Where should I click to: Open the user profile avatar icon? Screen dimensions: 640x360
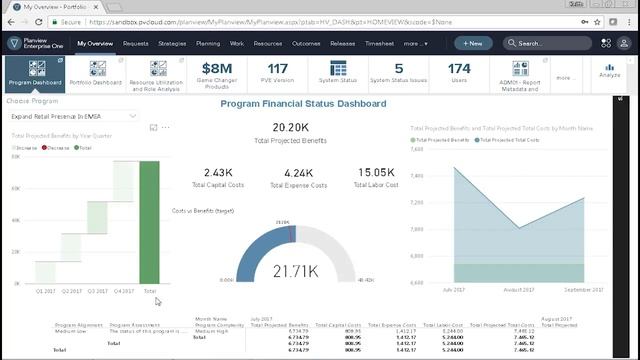click(x=624, y=43)
